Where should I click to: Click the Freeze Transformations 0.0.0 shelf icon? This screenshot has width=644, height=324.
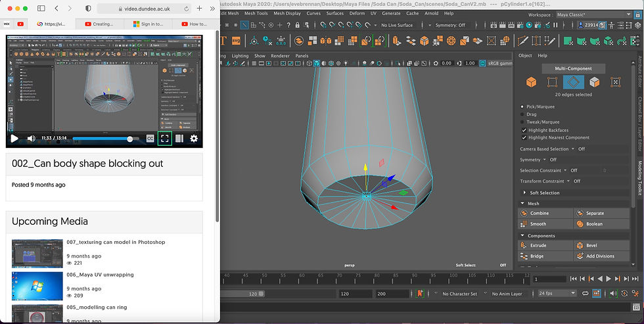tap(281, 41)
